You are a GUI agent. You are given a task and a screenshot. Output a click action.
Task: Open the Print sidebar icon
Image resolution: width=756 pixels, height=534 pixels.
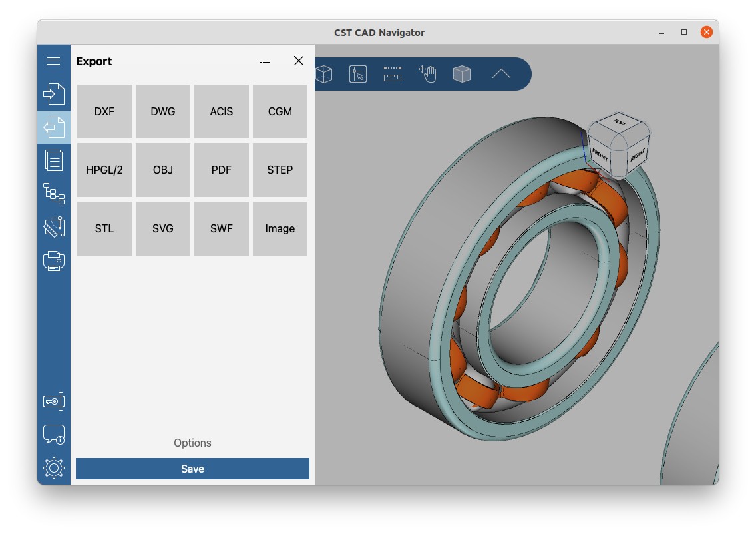(53, 260)
